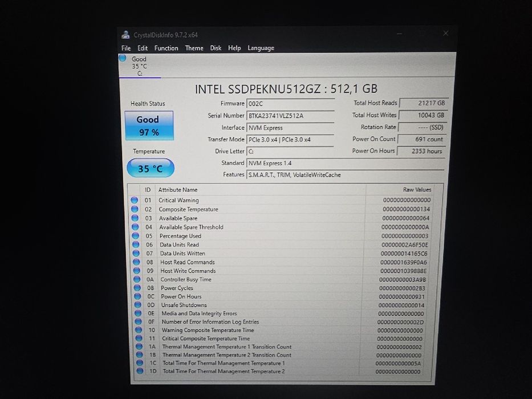This screenshot has height=399, width=532.
Task: Click the Good 97 % health status button
Action: tap(149, 125)
